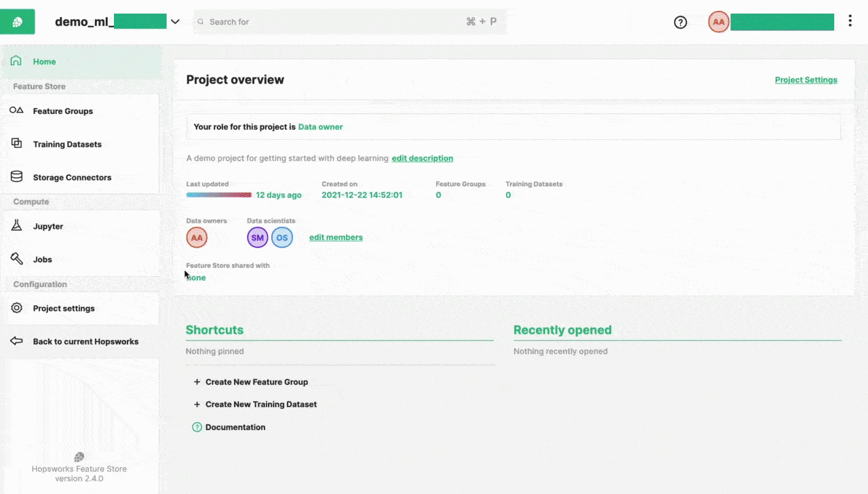Viewport: 868px width, 494px height.
Task: Click the plus icon for new feature group
Action: click(197, 382)
